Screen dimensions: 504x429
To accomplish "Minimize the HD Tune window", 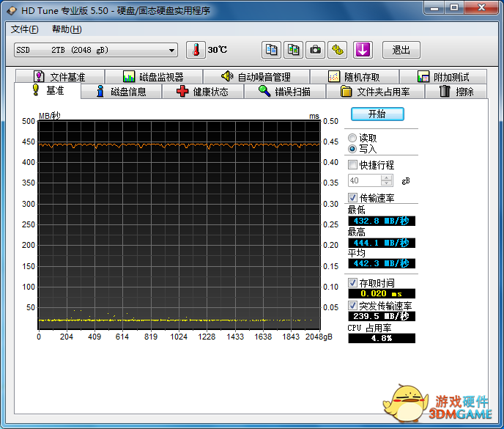I will pos(434,8).
